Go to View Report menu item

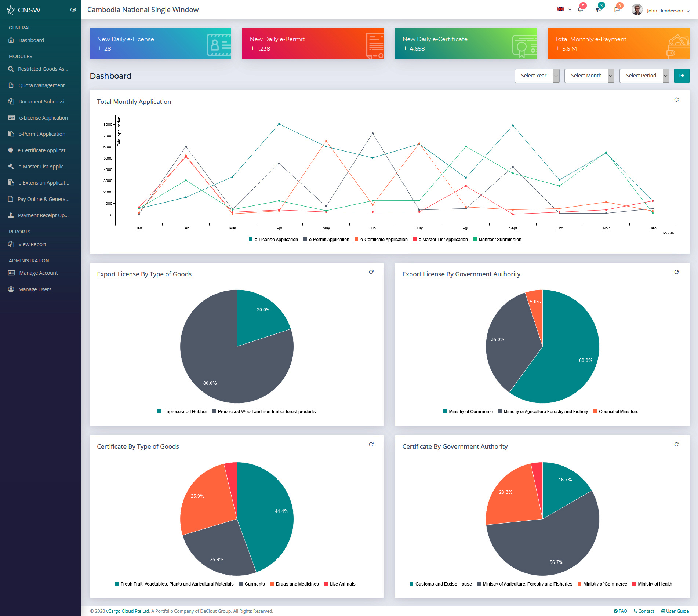(x=32, y=244)
